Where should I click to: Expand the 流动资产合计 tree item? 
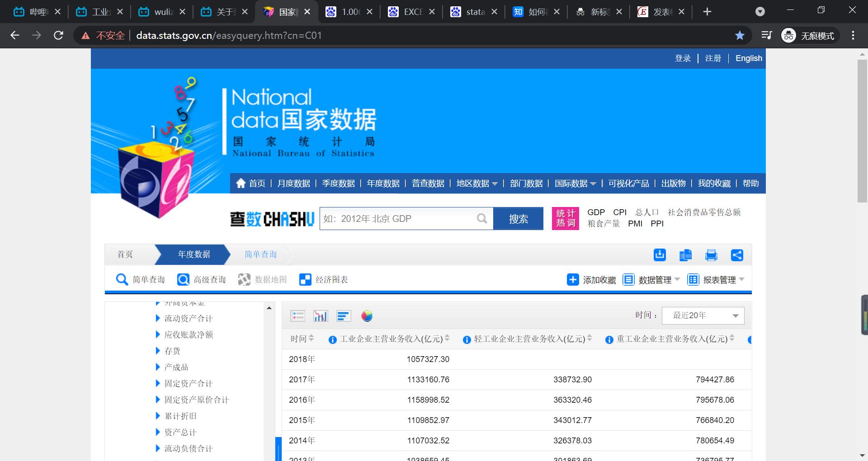[158, 318]
